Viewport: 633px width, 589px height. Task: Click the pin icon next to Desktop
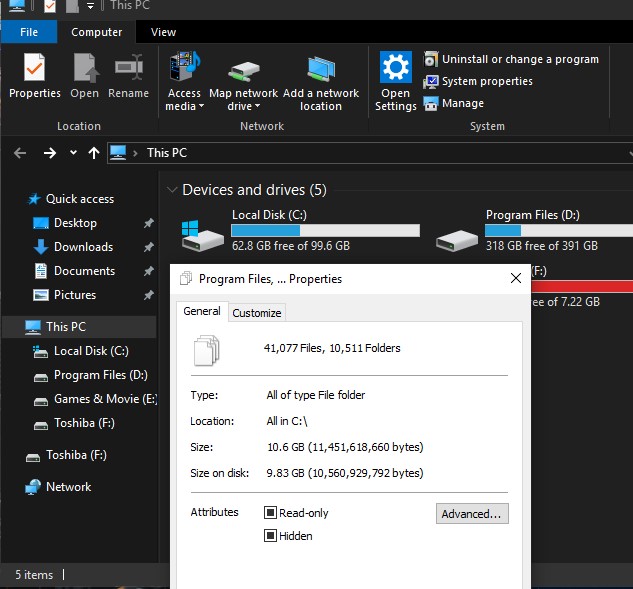pos(149,223)
